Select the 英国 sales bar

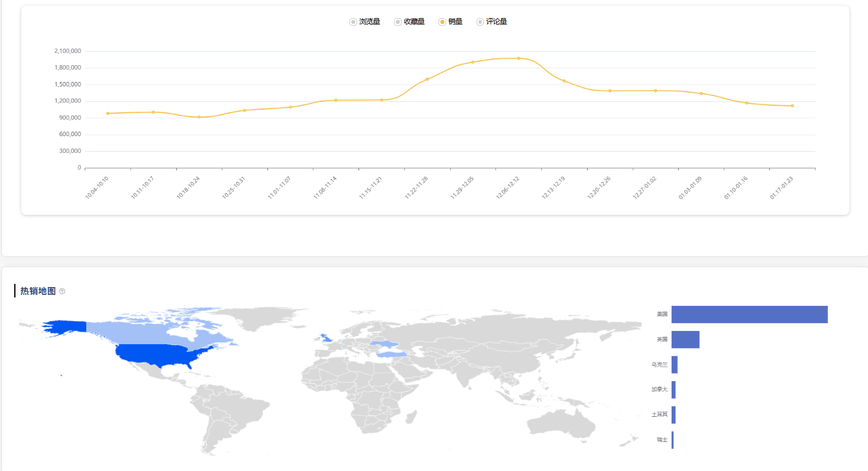click(686, 339)
